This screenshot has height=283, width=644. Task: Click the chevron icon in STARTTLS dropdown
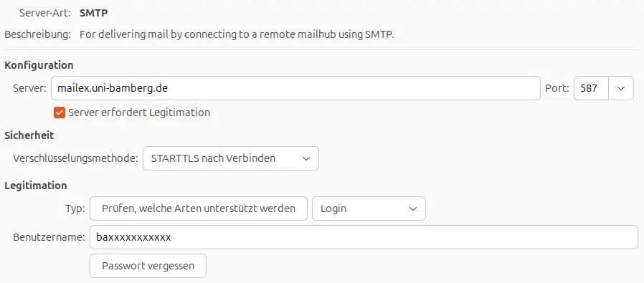coord(306,159)
